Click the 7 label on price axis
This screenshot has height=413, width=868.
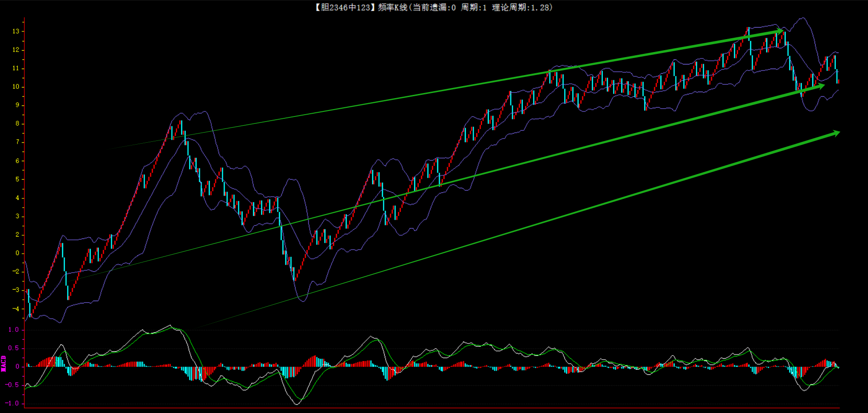[x=17, y=142]
